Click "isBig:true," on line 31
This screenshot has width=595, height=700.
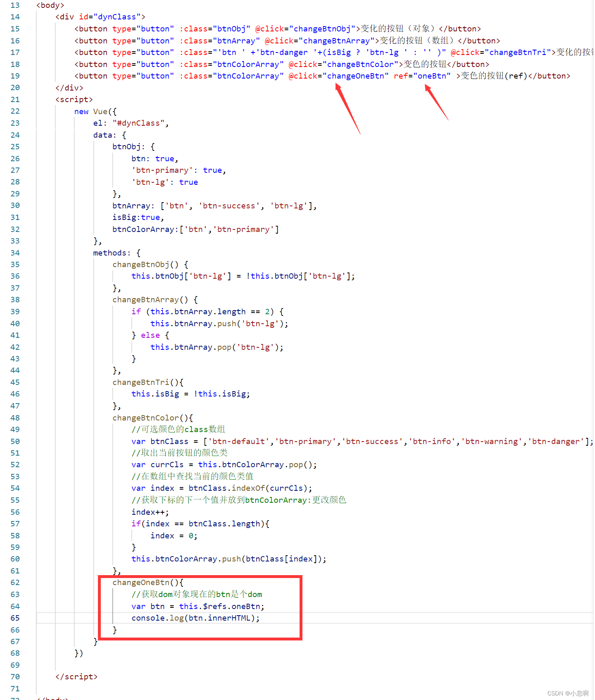point(138,217)
